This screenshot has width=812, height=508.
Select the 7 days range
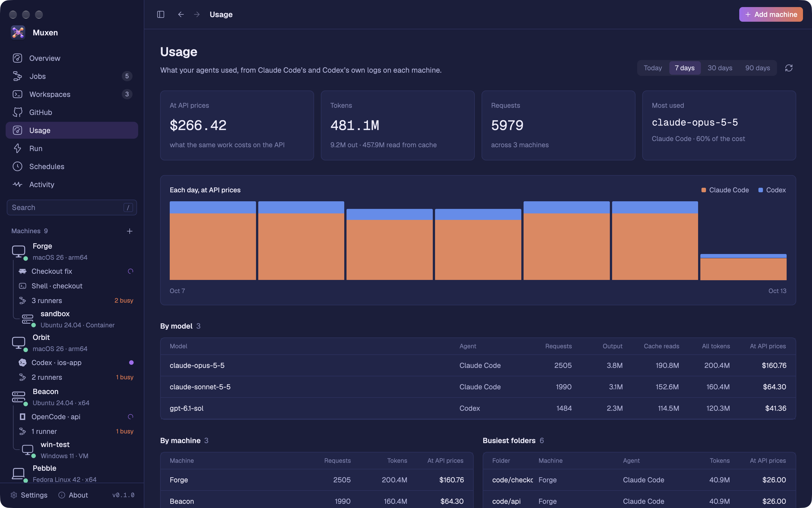click(x=684, y=68)
